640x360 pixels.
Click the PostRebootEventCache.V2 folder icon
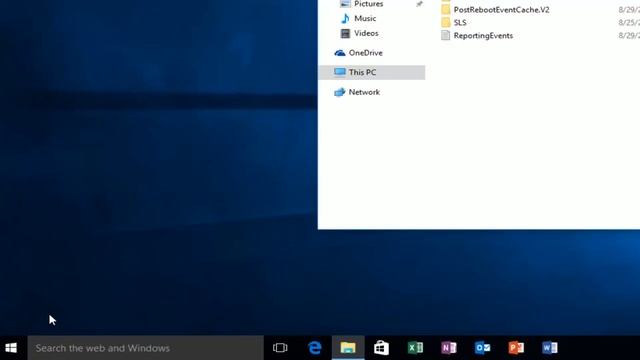[x=446, y=9]
